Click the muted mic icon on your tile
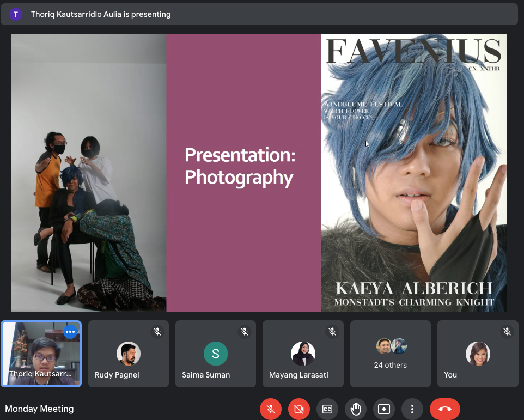This screenshot has width=524, height=420. [507, 332]
